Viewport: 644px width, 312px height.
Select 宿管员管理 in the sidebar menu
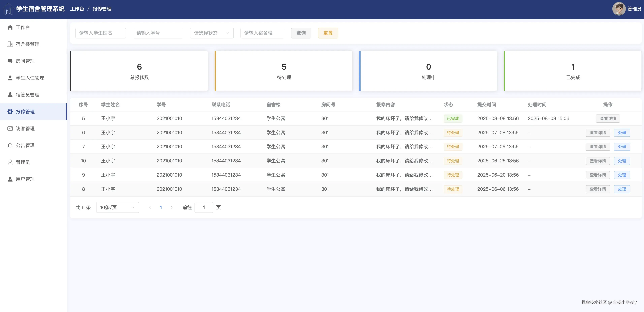pyautogui.click(x=27, y=95)
